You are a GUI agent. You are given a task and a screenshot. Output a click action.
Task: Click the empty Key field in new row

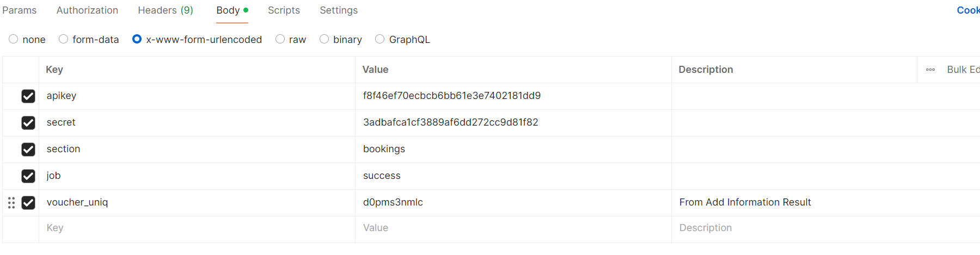point(196,228)
